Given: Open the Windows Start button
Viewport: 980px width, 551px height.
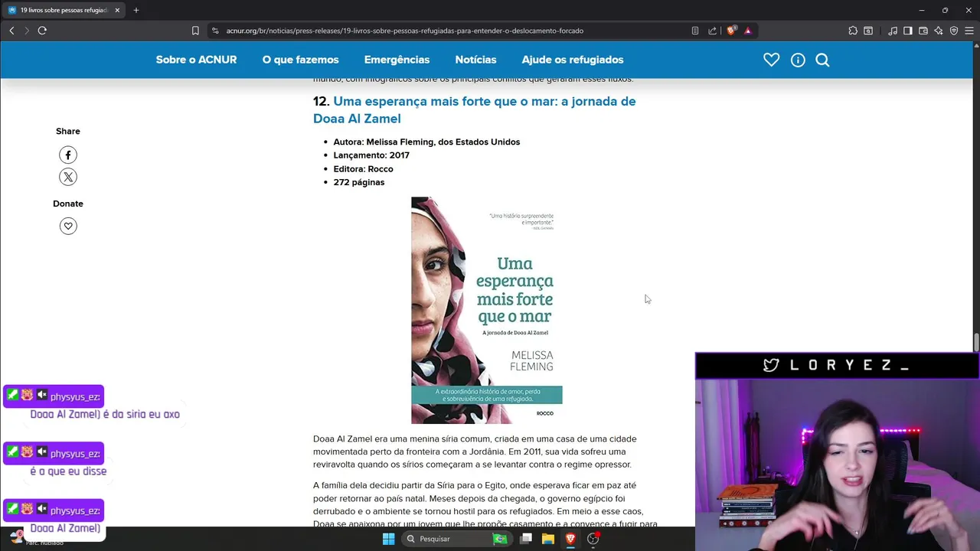Looking at the screenshot, I should coord(388,539).
